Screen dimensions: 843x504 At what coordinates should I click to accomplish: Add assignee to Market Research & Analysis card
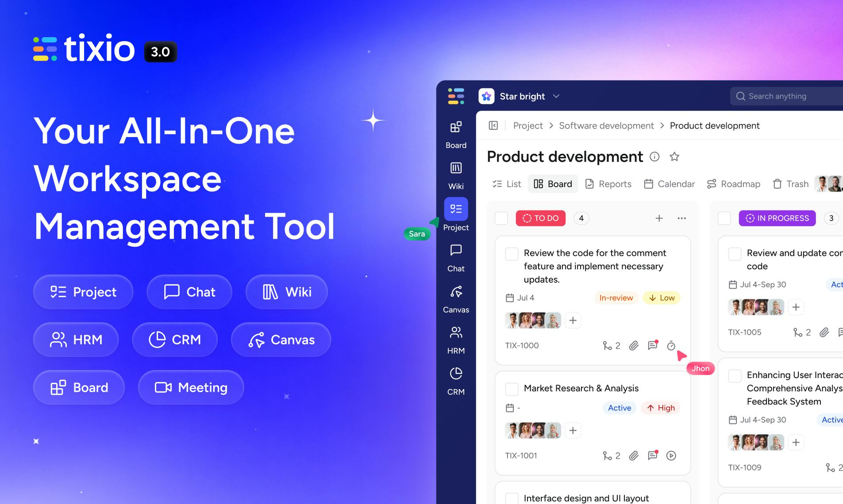point(573,430)
